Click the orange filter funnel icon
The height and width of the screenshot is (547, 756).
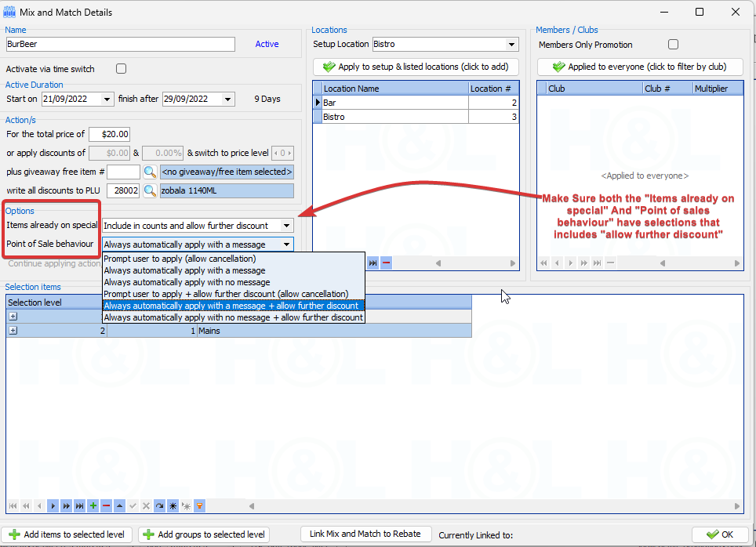(x=200, y=506)
